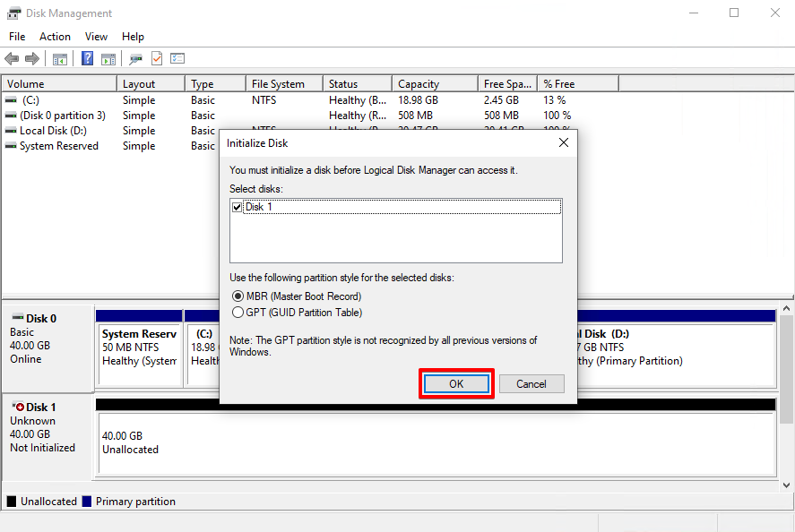795x532 pixels.
Task: Open the File menu
Action: click(x=17, y=37)
